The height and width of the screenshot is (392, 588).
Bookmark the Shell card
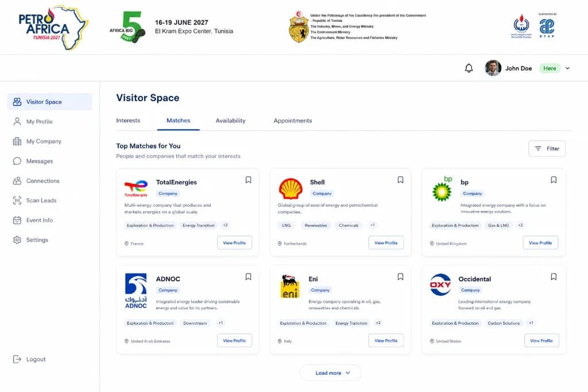tap(400, 180)
